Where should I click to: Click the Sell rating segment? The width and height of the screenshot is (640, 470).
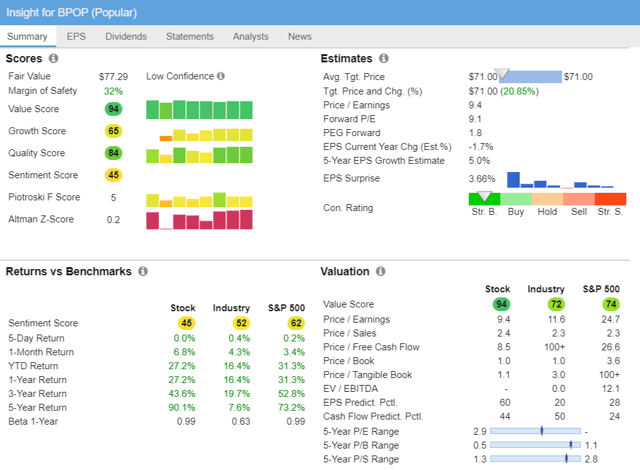click(579, 199)
